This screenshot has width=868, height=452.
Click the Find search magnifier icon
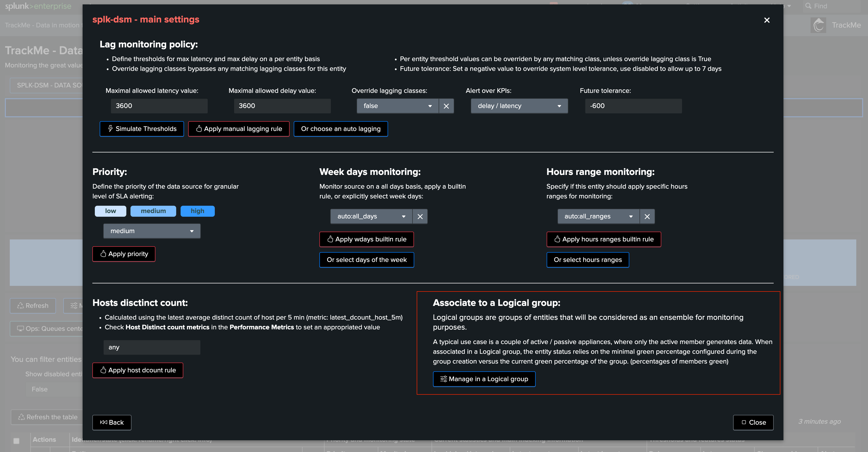pos(808,6)
